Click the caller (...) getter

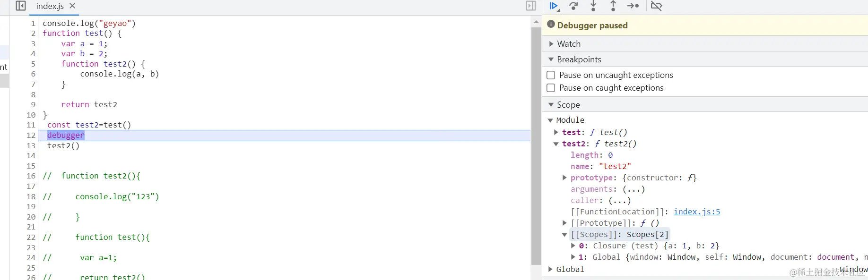click(x=619, y=200)
